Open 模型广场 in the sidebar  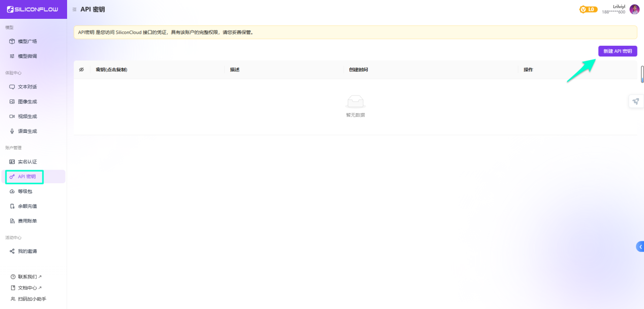point(27,41)
